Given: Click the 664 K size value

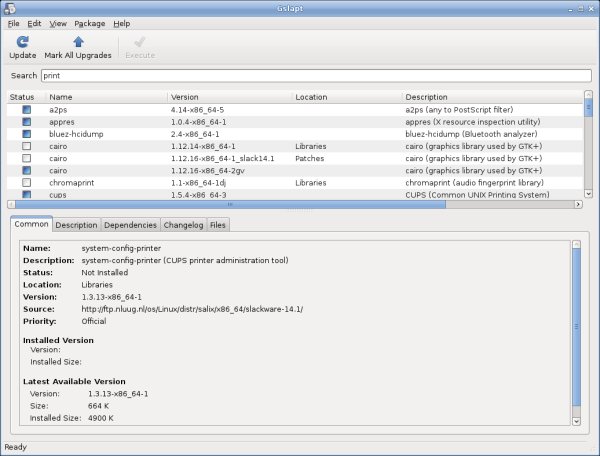Looking at the screenshot, I should point(98,406).
